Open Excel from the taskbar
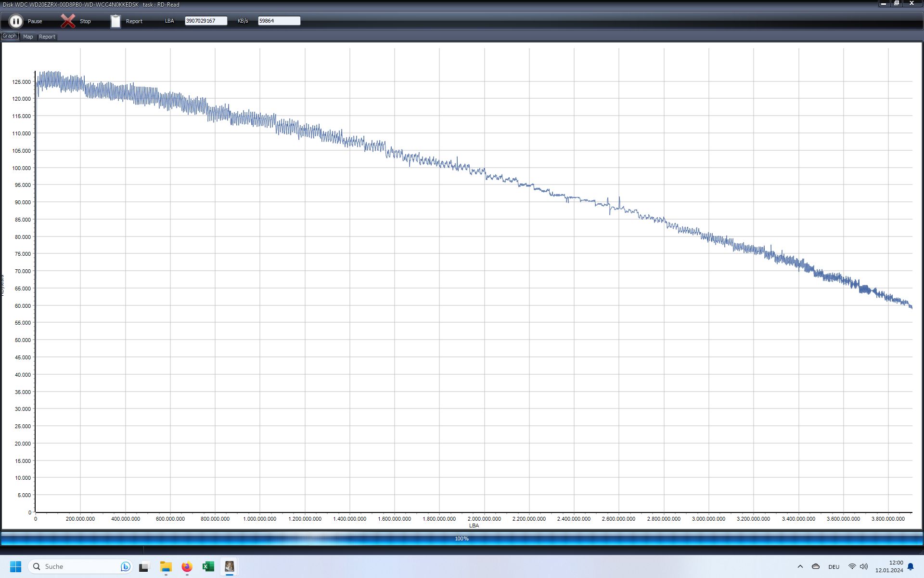 208,566
